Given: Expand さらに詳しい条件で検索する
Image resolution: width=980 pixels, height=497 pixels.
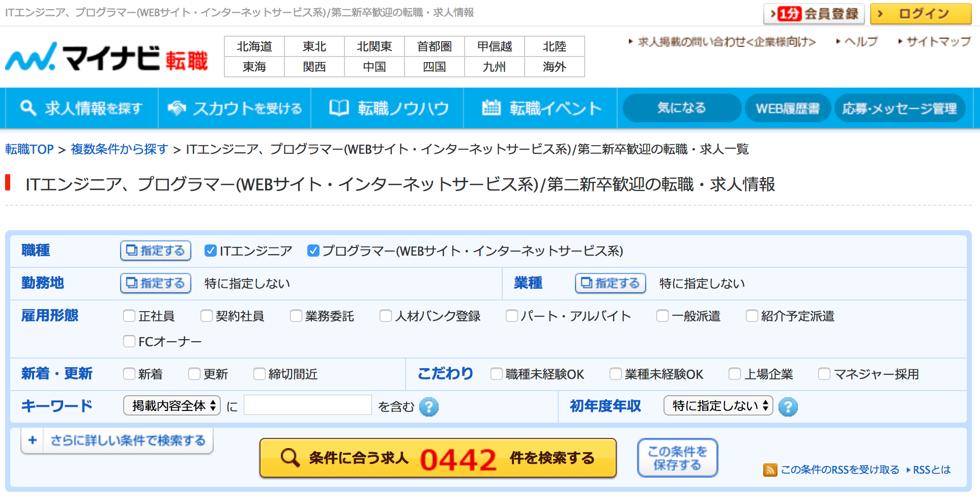Looking at the screenshot, I should click(117, 440).
